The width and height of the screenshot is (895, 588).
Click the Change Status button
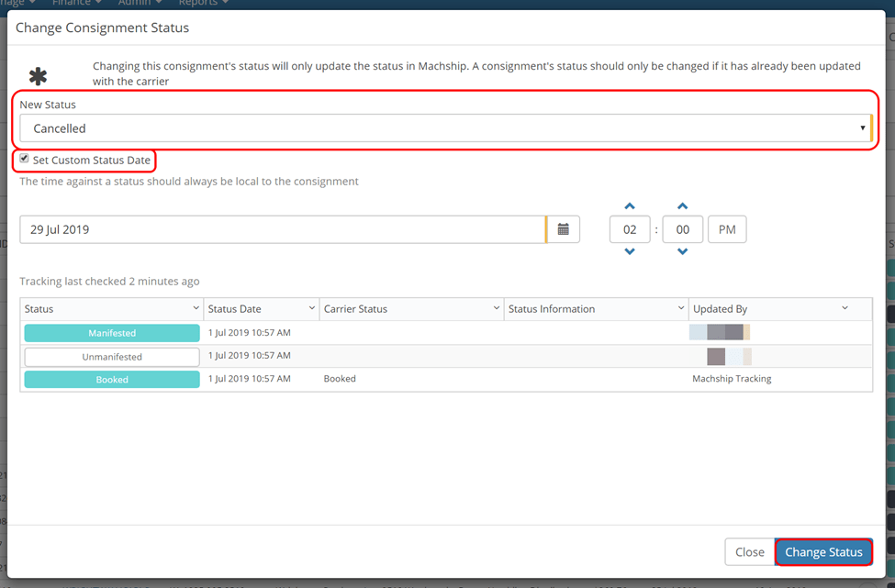click(823, 551)
